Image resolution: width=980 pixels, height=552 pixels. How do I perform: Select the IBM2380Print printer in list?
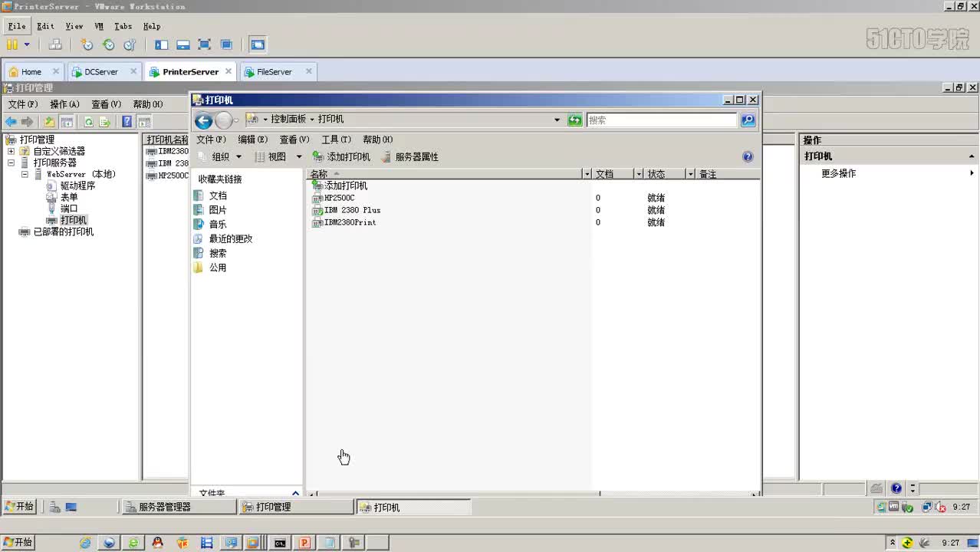pyautogui.click(x=350, y=222)
